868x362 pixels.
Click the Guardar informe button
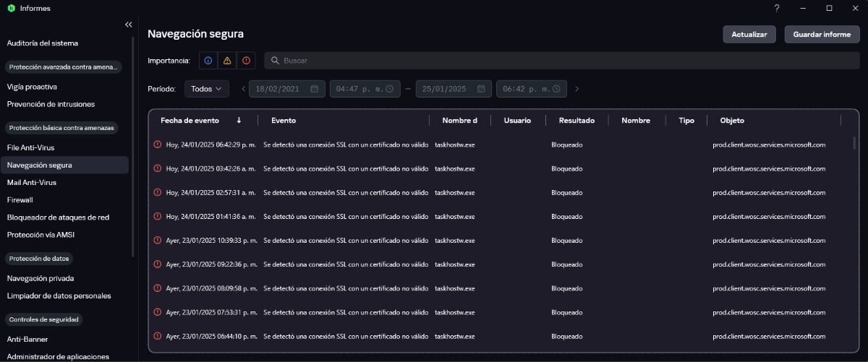pyautogui.click(x=822, y=35)
